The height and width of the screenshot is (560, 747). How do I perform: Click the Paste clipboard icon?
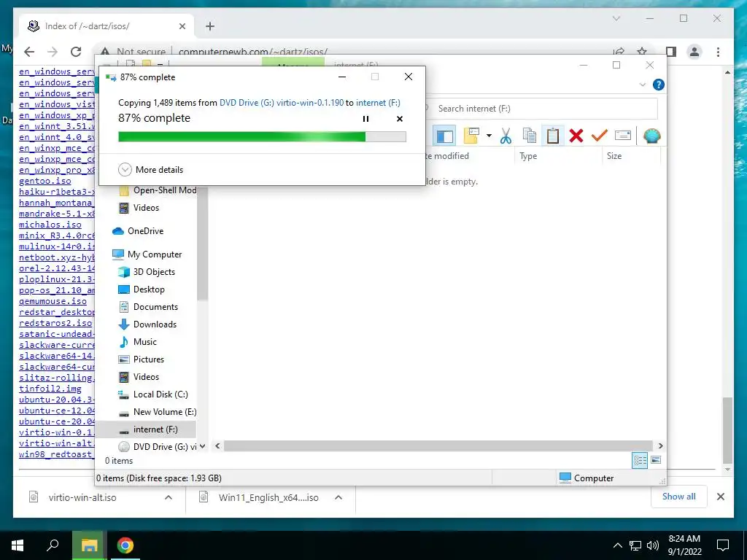pos(553,136)
